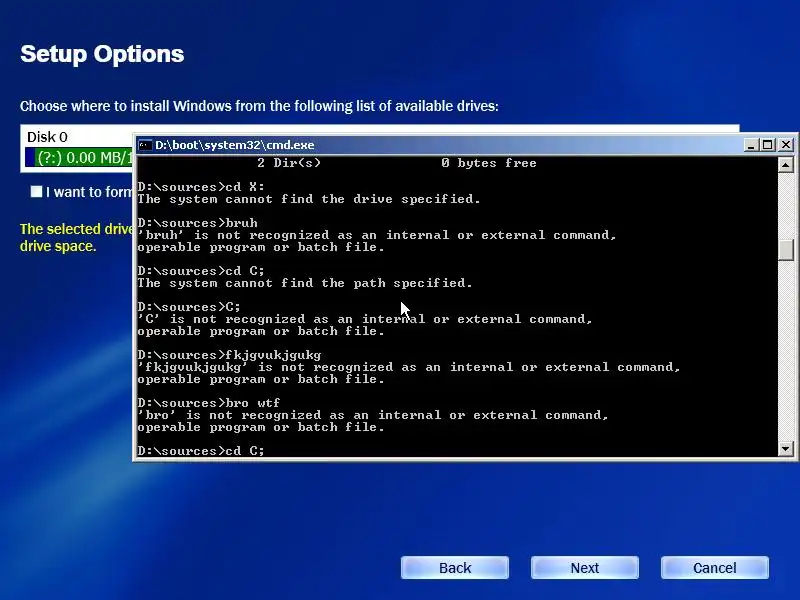Click the last 'D:\sources>cd C;' prompt line
The image size is (800, 600).
pyautogui.click(x=201, y=451)
